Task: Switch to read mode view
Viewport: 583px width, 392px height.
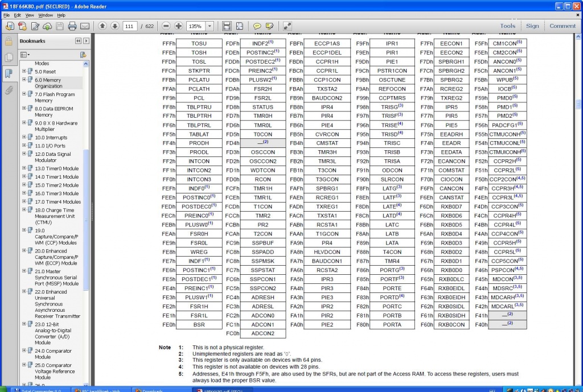Action: tap(288, 26)
